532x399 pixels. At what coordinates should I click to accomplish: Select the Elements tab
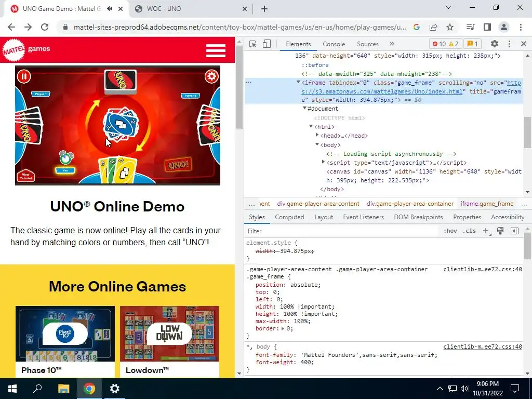298,44
